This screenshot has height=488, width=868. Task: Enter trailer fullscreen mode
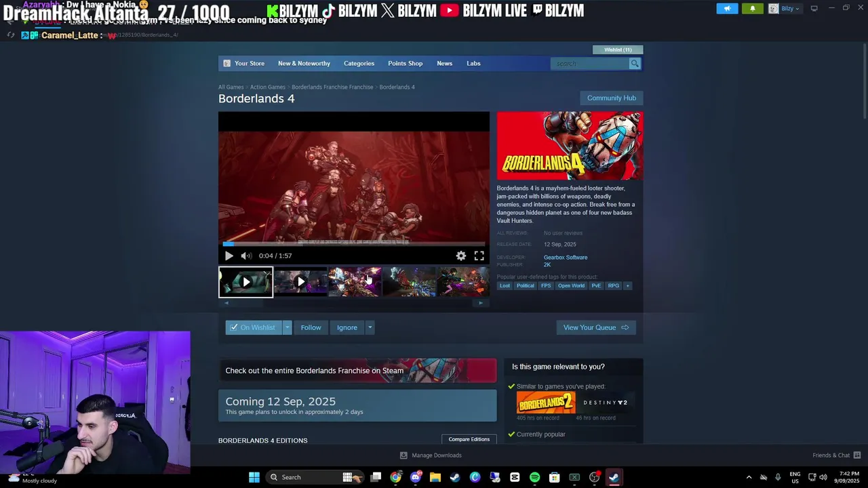(479, 256)
